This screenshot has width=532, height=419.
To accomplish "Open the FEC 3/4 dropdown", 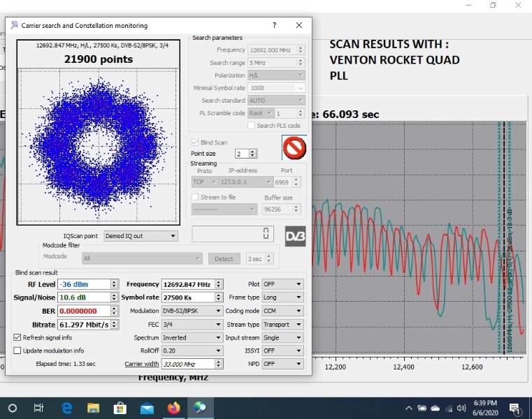I will [x=192, y=325].
